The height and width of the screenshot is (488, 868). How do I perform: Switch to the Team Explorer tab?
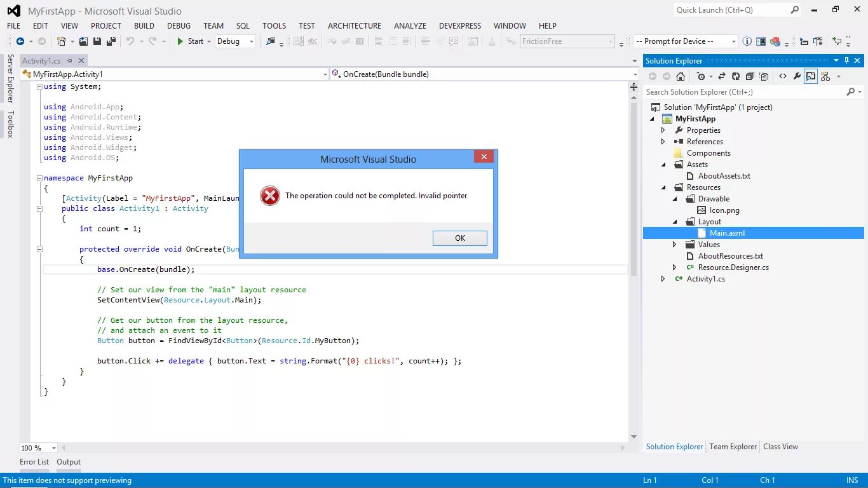(x=733, y=447)
